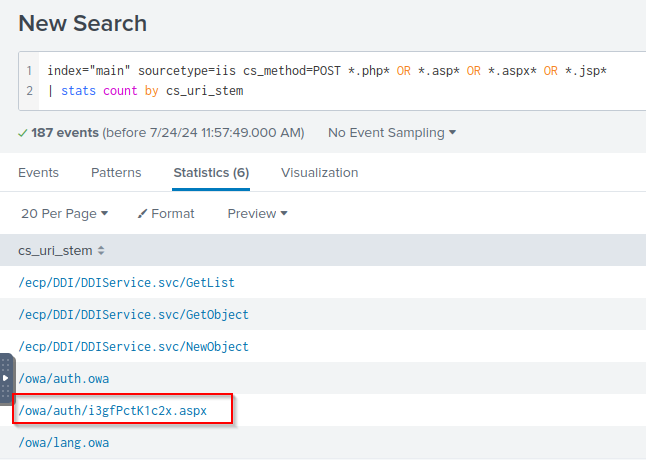This screenshot has width=646, height=473.
Task: Switch to the Patterns tab
Action: (116, 172)
